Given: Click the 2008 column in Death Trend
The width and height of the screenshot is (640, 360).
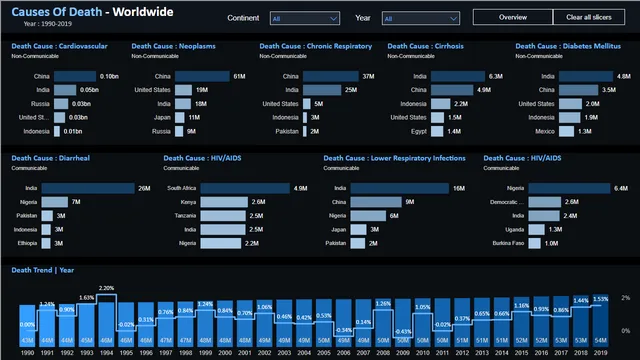Looking at the screenshot, I should (x=383, y=322).
